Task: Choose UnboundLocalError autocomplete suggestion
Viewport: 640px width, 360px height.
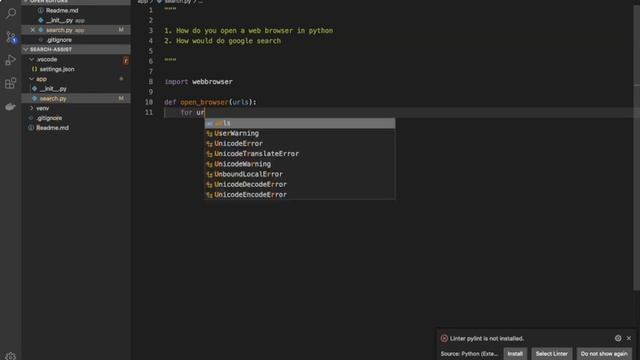Action: (x=300, y=174)
